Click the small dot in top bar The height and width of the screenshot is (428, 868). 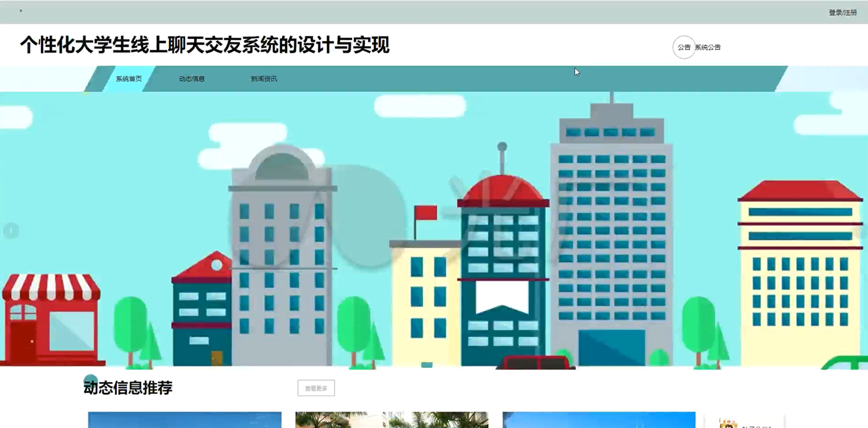[21, 11]
